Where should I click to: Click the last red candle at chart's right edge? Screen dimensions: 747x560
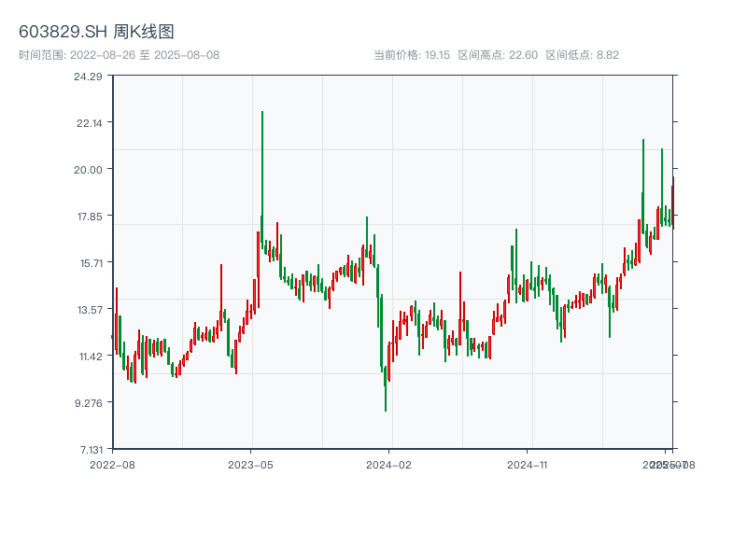(673, 203)
